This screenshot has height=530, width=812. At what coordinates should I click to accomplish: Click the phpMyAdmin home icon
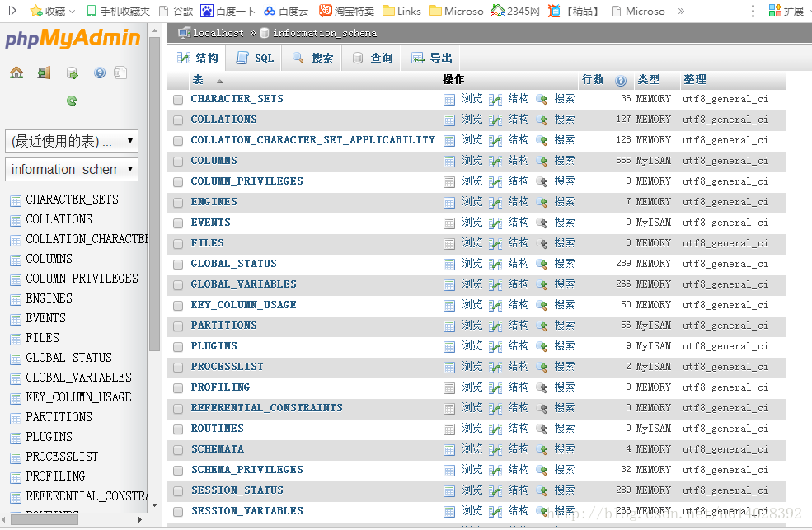pyautogui.click(x=16, y=73)
